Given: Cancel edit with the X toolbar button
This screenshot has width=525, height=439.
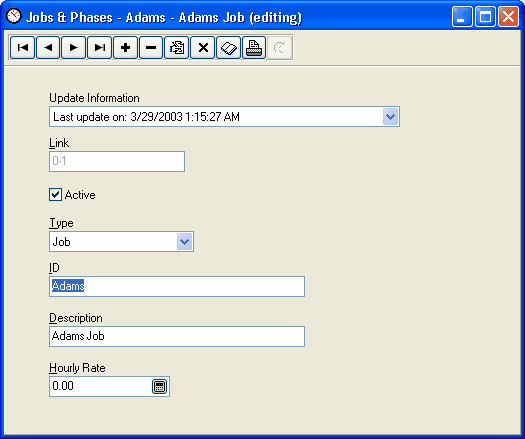Looking at the screenshot, I should (203, 48).
